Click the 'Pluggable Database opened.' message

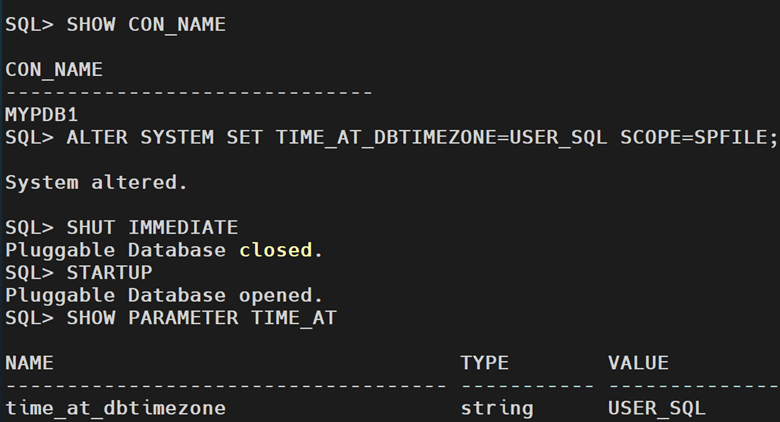point(164,295)
